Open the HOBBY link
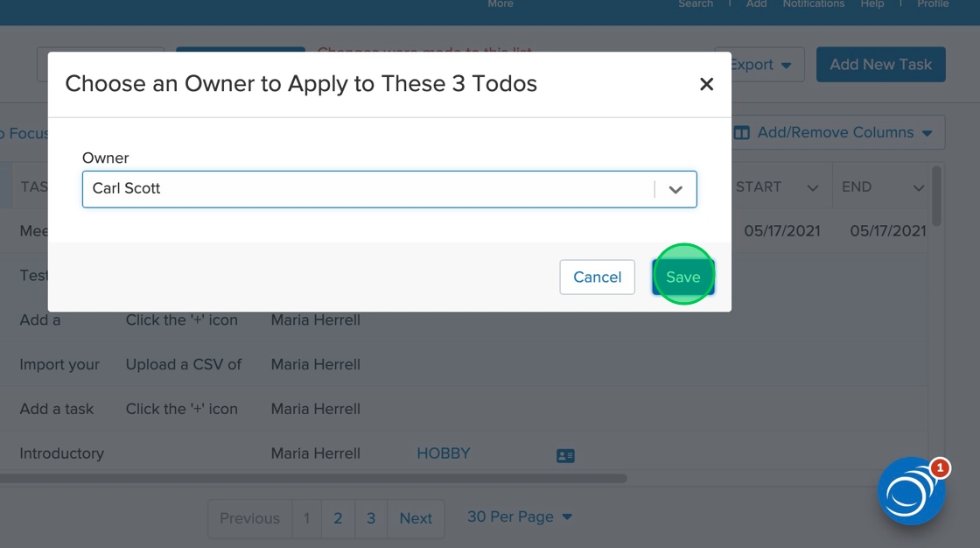Image resolution: width=980 pixels, height=548 pixels. 444,453
